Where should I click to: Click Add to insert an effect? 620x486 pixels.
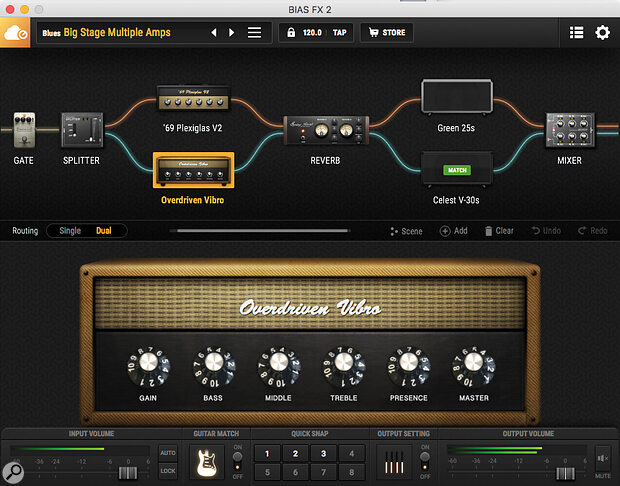454,231
